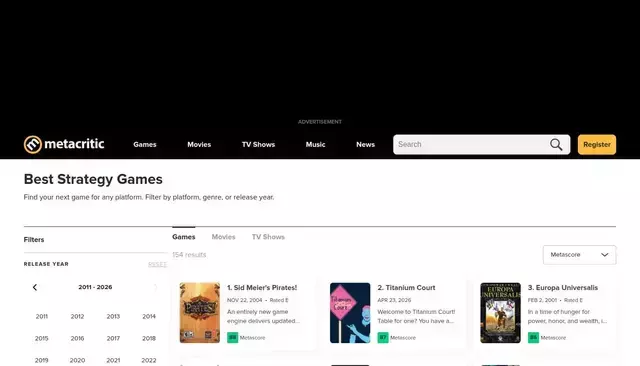Screen dimensions: 640x366
Task: Click the 'FEB 2, 2001' release date
Action: 542,300
